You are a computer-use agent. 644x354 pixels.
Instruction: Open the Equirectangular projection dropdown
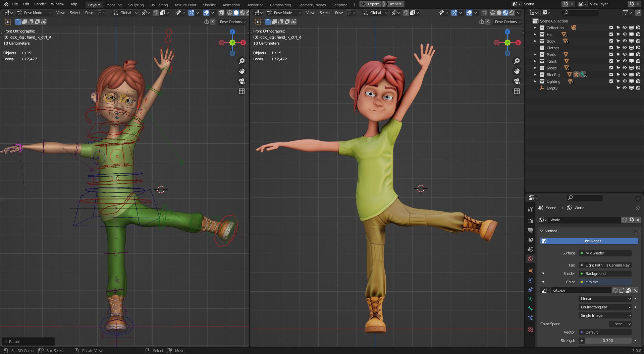pos(605,307)
